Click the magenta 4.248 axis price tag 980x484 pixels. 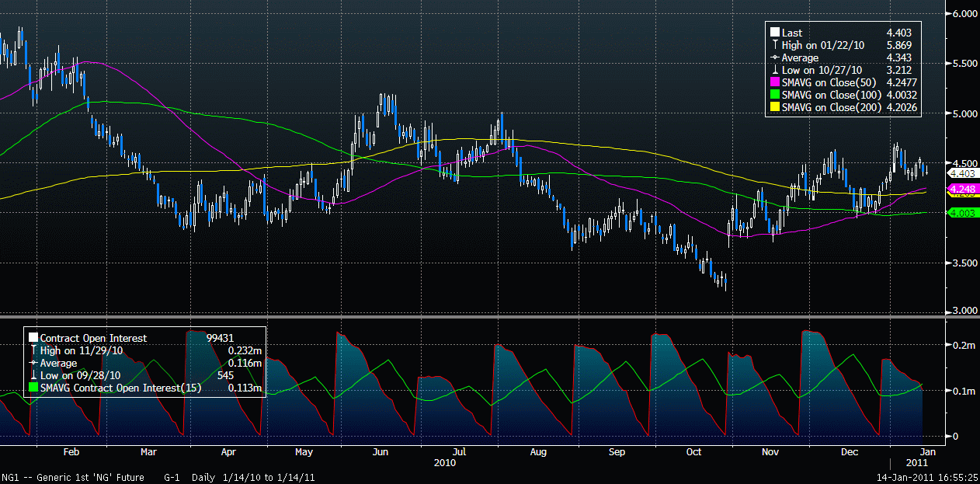click(x=963, y=189)
